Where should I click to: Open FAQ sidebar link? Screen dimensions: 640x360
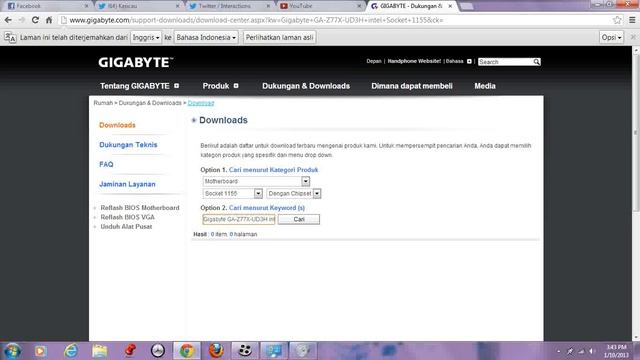[106, 164]
